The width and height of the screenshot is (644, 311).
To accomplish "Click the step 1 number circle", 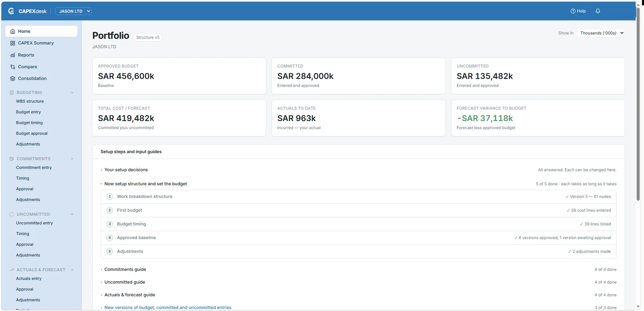I will click(110, 196).
